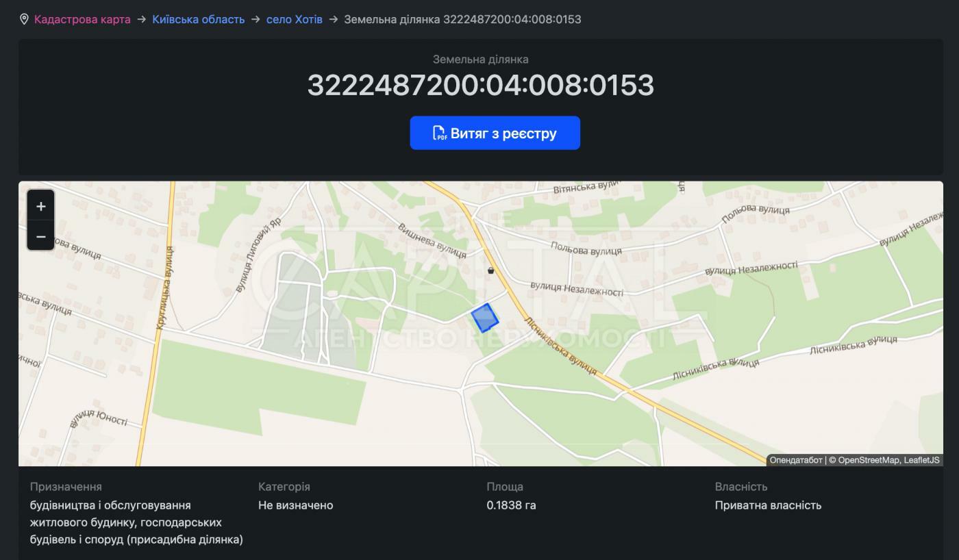Click the Круглицька вулиця street label
The image size is (959, 560).
point(164,288)
